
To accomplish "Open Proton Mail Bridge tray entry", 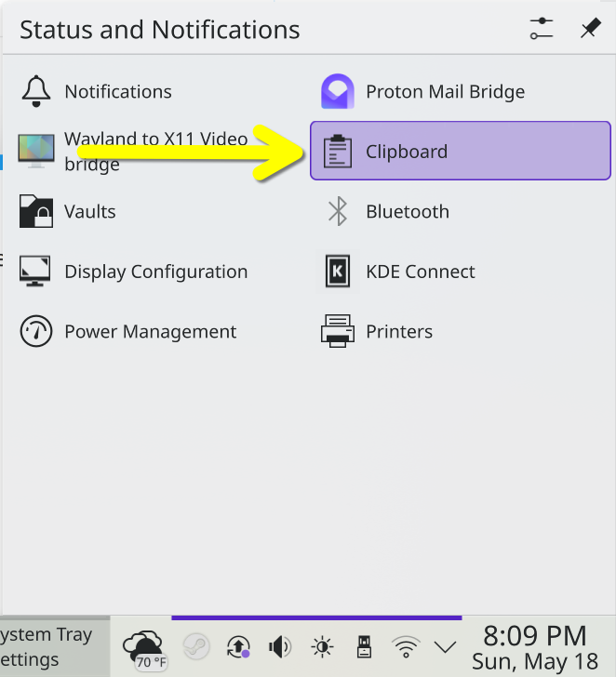I will tap(460, 91).
